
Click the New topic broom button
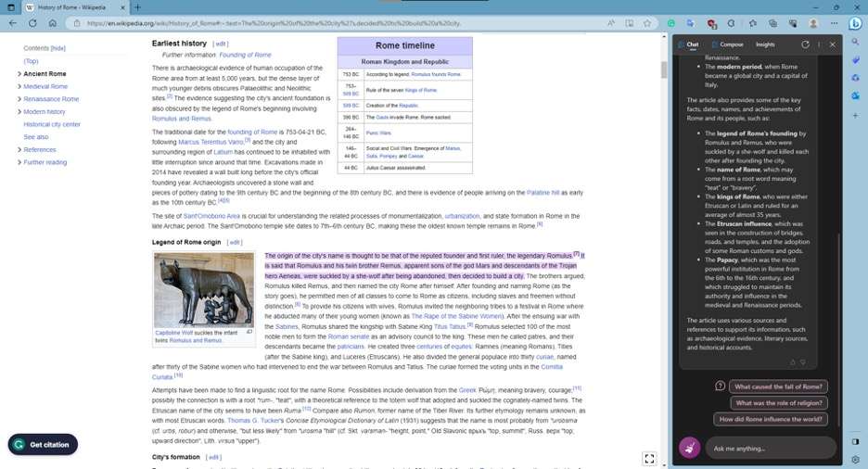690,448
